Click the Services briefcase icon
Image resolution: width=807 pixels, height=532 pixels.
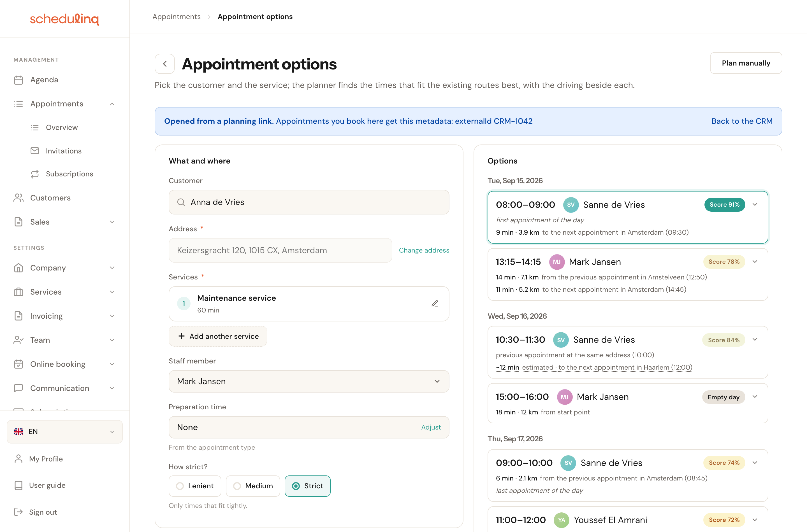coord(19,292)
